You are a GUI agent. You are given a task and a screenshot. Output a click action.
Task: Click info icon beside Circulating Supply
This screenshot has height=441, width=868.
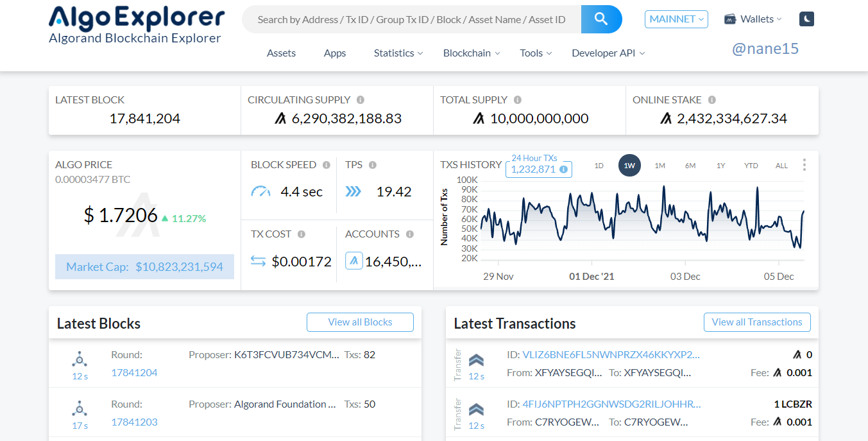point(361,100)
